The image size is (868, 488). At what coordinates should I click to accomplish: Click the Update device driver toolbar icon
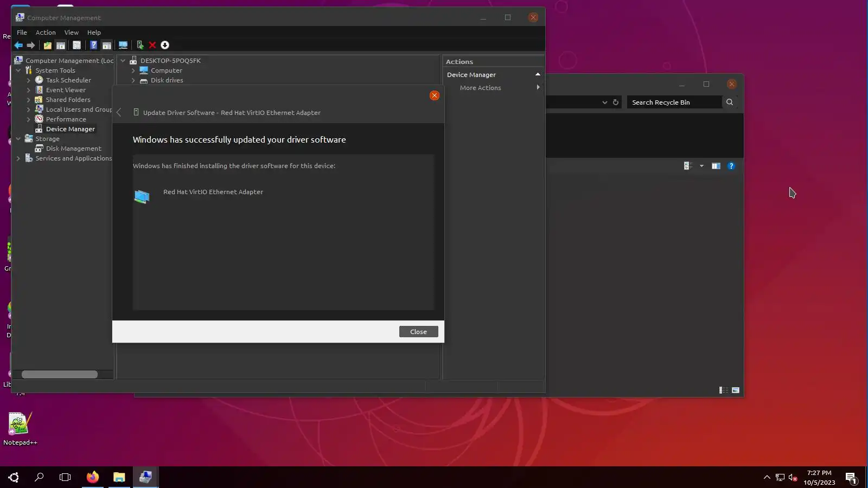[140, 46]
